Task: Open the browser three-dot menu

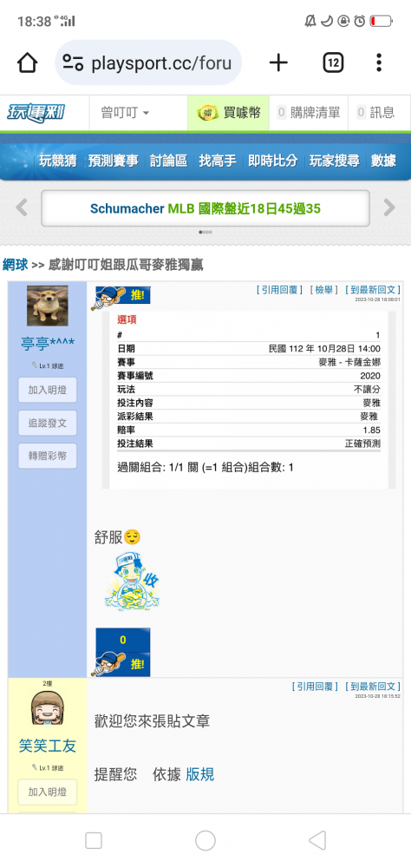Action: click(379, 62)
